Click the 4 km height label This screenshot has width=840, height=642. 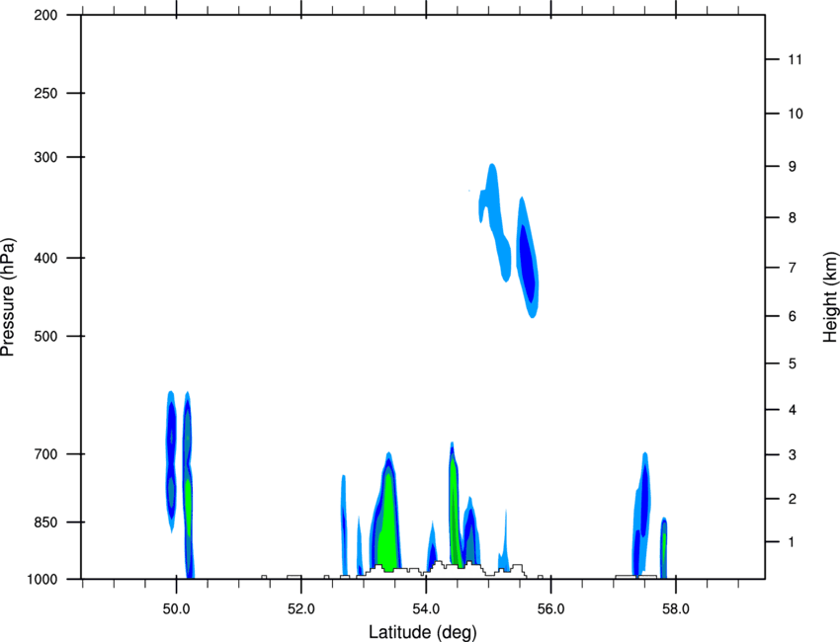[793, 410]
